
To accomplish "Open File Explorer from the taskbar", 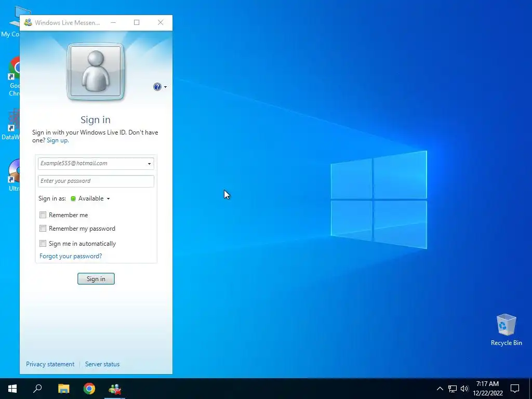I will tap(63, 389).
